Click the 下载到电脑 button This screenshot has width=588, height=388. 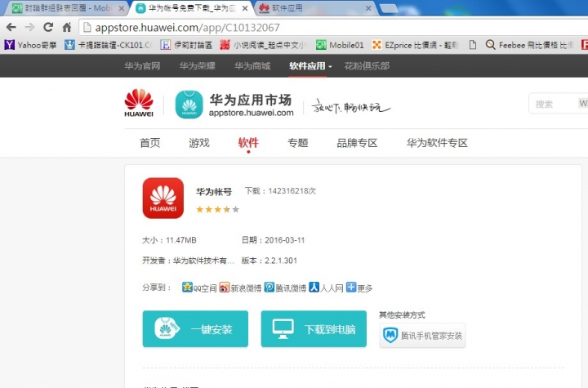(x=314, y=329)
